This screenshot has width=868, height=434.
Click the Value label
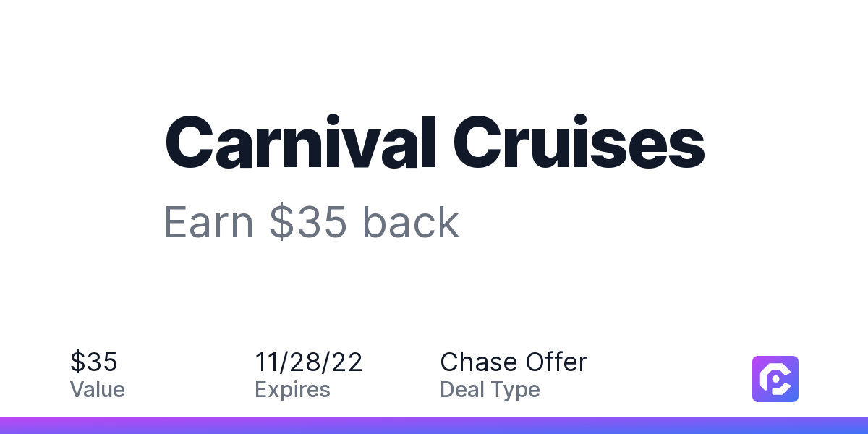coord(98,390)
